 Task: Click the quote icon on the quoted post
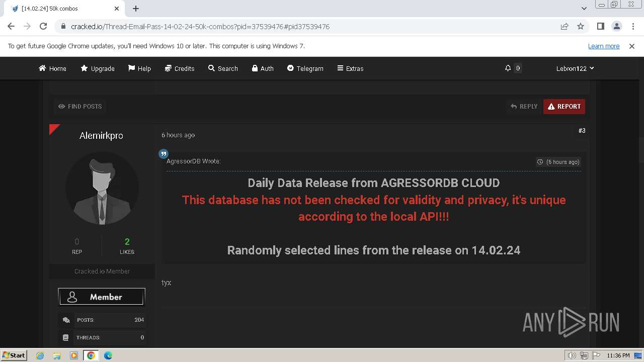tap(164, 154)
